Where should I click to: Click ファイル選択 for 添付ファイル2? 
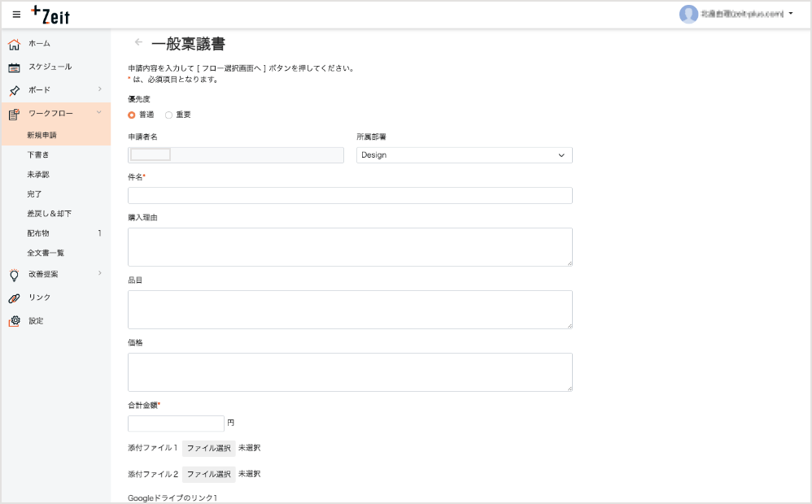coord(208,474)
